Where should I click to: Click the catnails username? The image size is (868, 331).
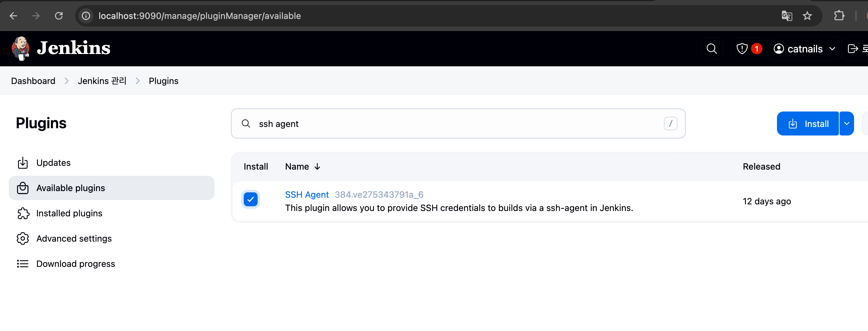pos(805,49)
